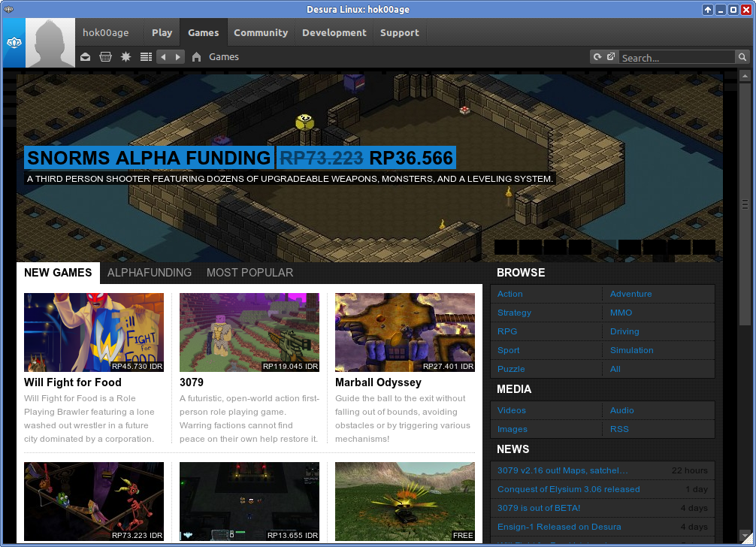Viewport: 756px width, 547px height.
Task: Click the Will Fight for Food title
Action: point(73,382)
